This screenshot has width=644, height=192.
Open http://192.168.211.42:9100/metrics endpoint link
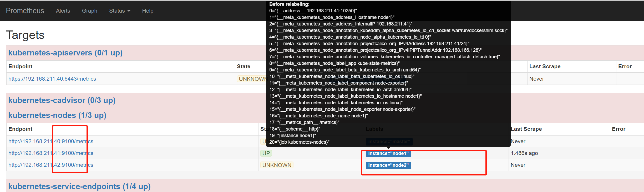[51, 165]
